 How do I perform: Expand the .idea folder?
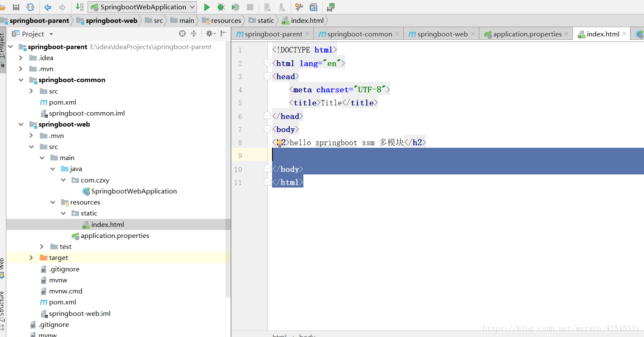tap(21, 58)
